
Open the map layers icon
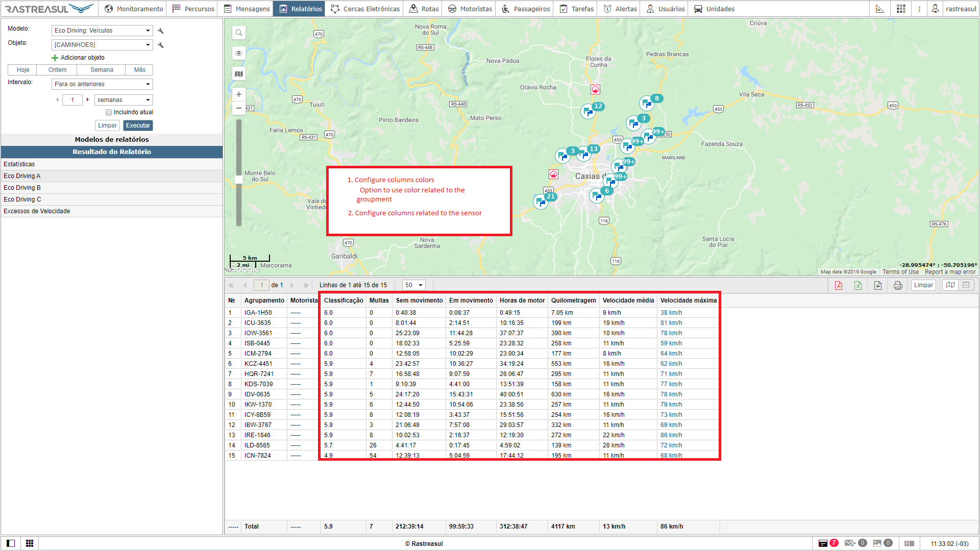coord(238,74)
